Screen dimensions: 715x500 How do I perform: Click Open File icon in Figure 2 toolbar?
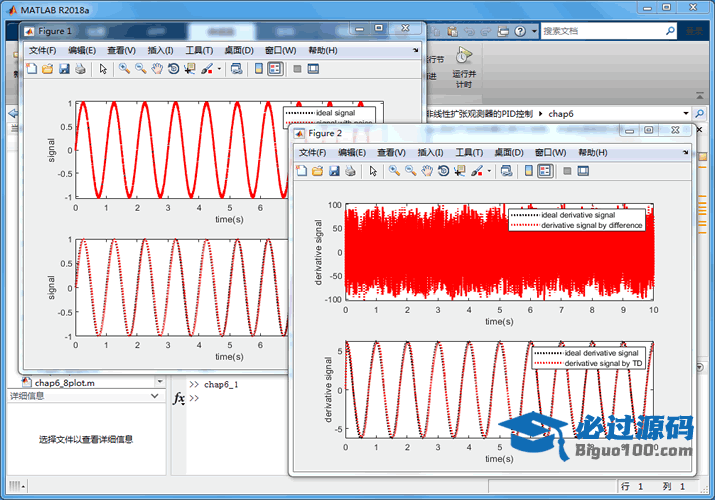tap(317, 171)
